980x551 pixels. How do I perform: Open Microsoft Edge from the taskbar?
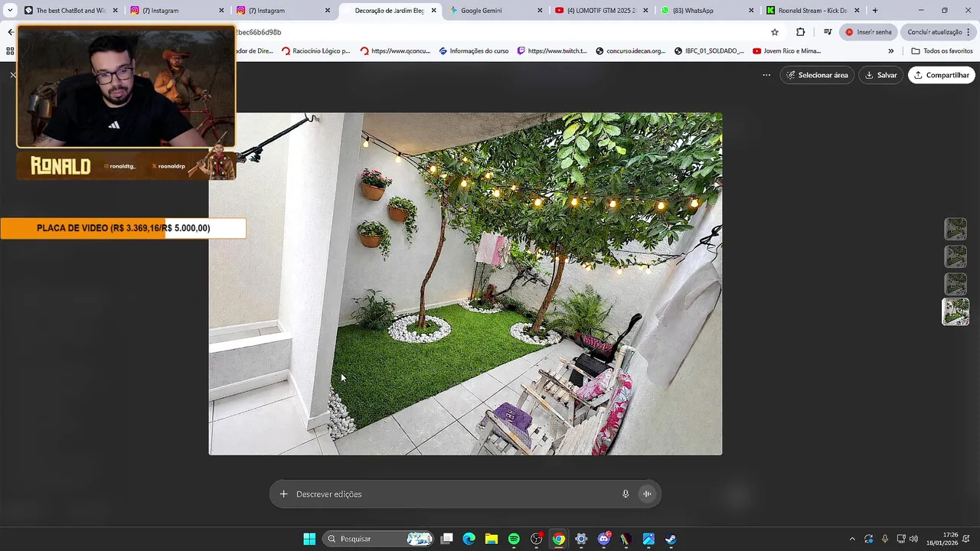point(469,539)
